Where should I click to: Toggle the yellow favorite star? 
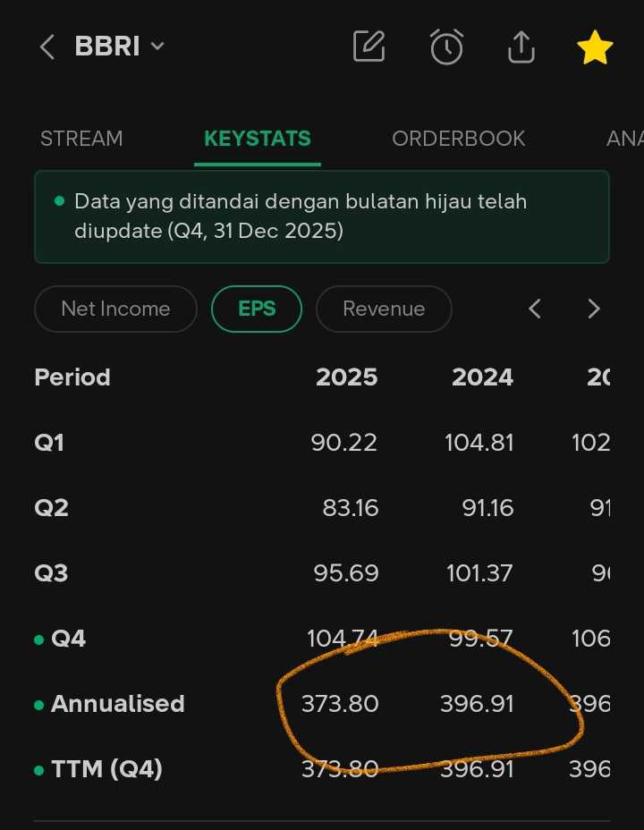point(595,47)
